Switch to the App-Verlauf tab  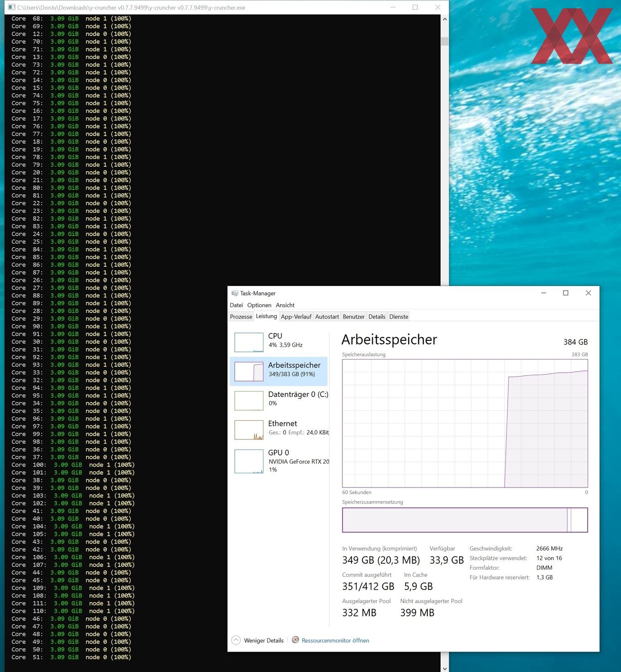(296, 317)
